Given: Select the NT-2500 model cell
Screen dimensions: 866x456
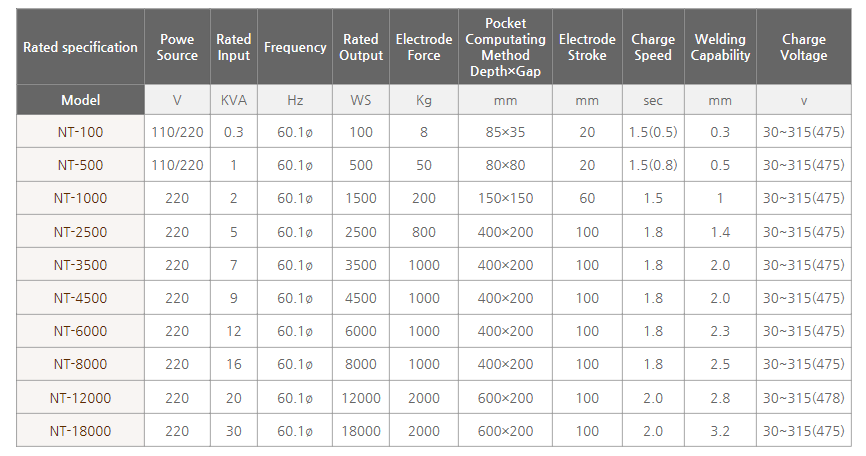Looking at the screenshot, I should click(81, 232).
